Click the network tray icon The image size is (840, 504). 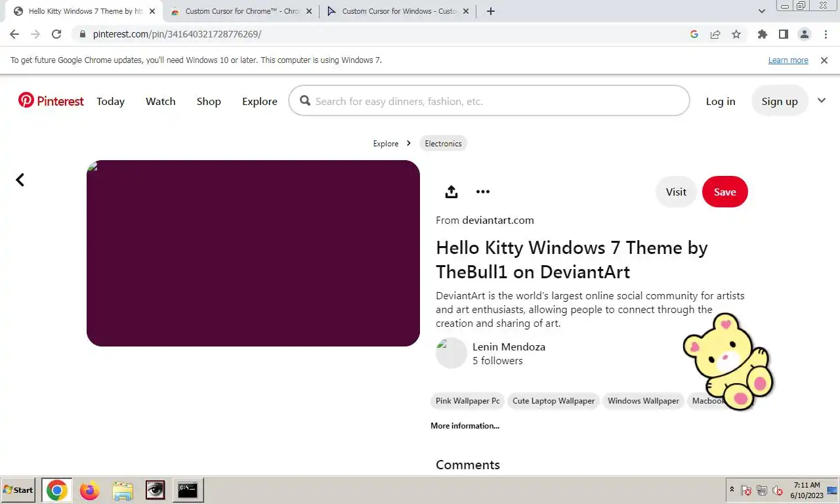tap(762, 490)
